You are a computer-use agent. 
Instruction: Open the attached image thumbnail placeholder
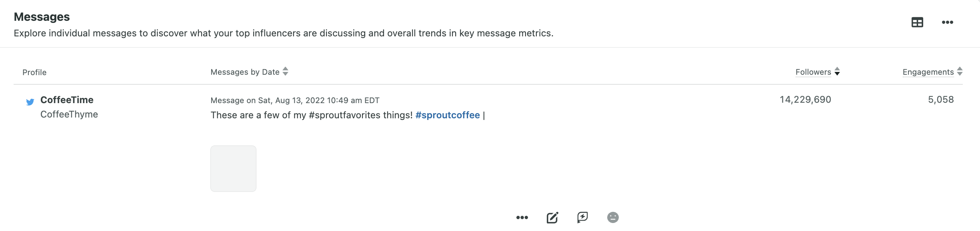[x=233, y=169]
